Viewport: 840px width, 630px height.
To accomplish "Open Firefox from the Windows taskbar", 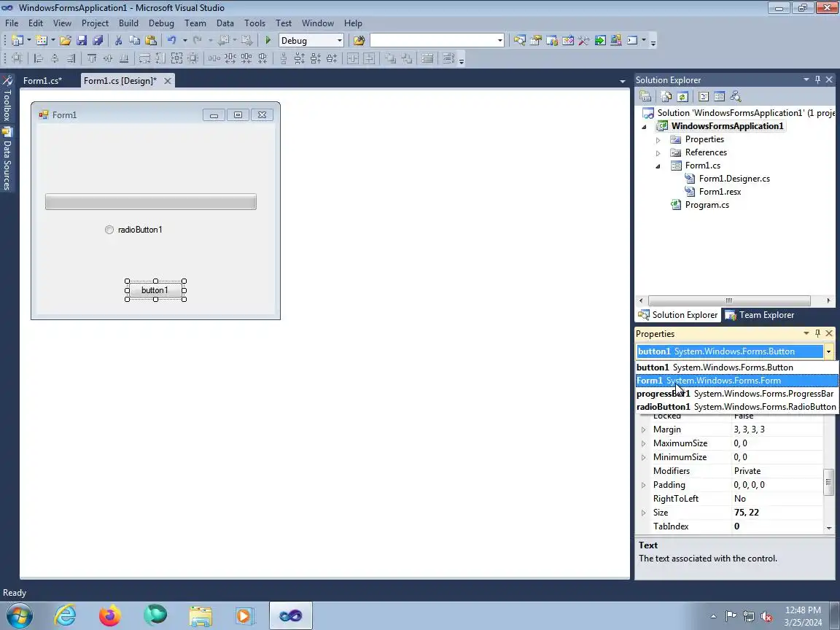I will (110, 615).
